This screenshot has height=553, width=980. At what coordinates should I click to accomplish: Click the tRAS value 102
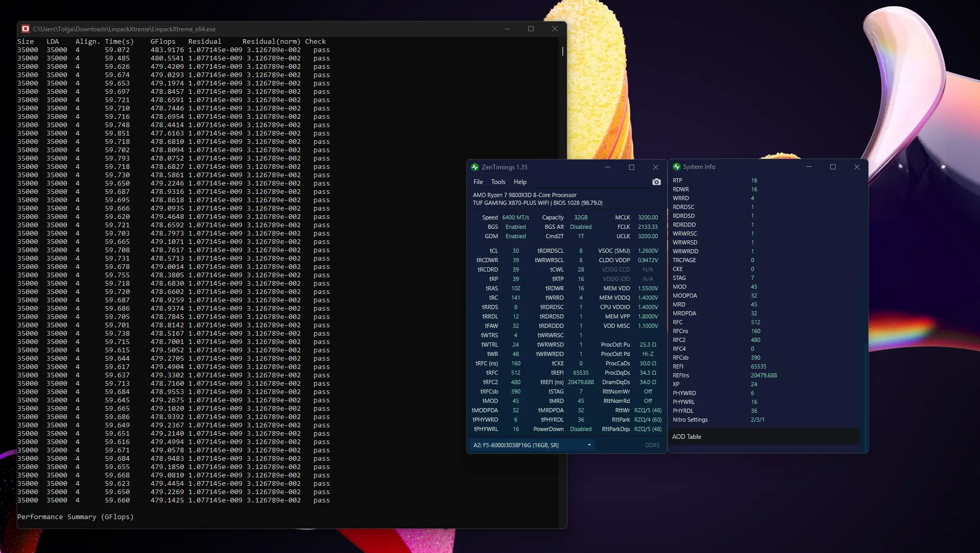tap(515, 288)
